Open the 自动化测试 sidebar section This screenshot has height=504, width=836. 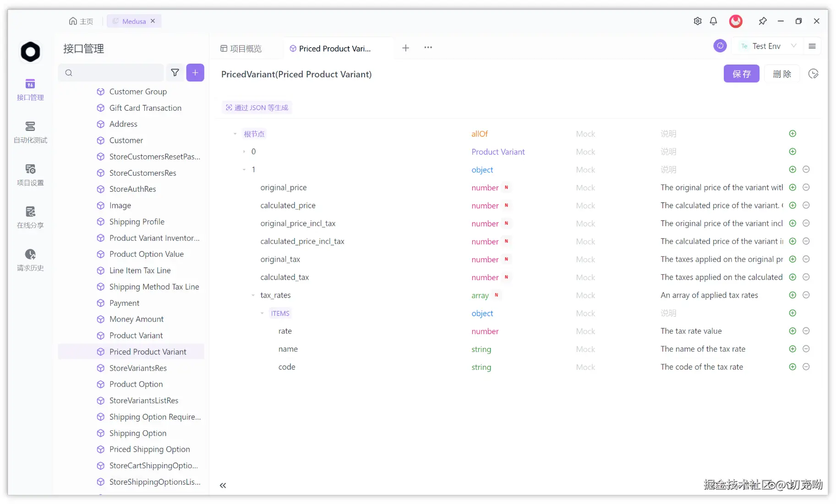pyautogui.click(x=30, y=132)
